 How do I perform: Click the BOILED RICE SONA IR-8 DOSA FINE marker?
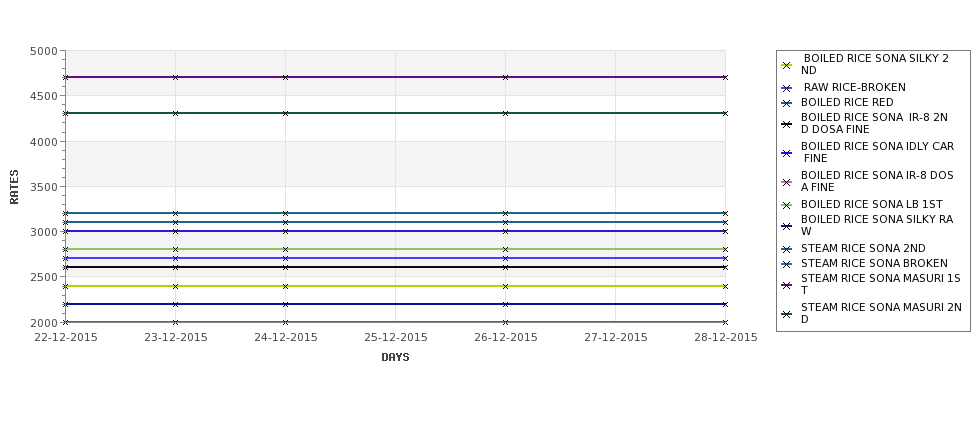point(787,182)
